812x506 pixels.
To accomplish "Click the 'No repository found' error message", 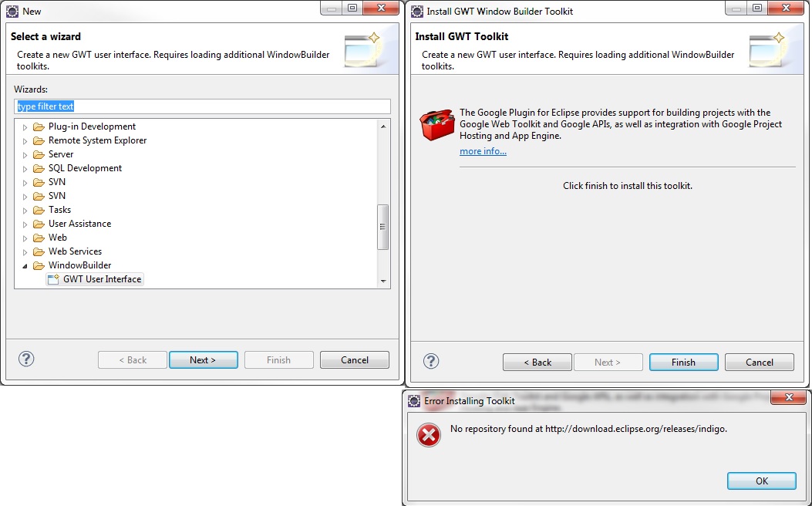I will [x=589, y=429].
